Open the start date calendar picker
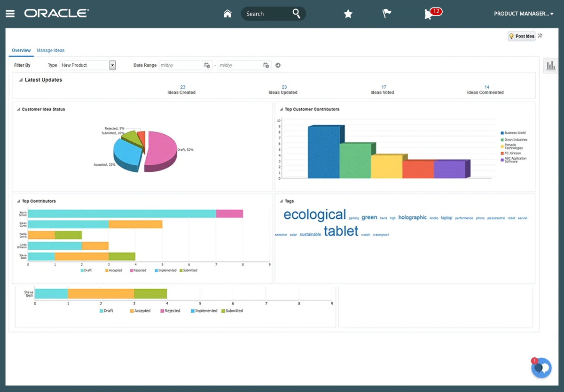564x392 pixels. pos(207,65)
